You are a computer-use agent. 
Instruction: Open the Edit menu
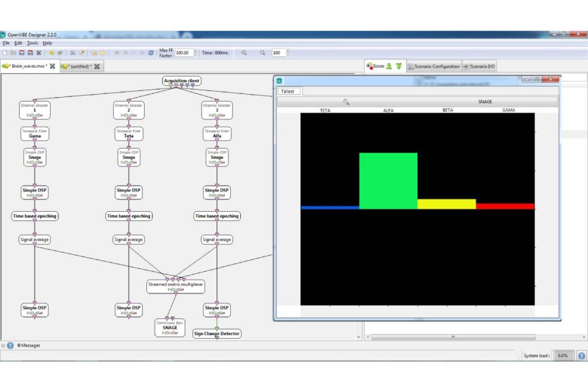[18, 43]
